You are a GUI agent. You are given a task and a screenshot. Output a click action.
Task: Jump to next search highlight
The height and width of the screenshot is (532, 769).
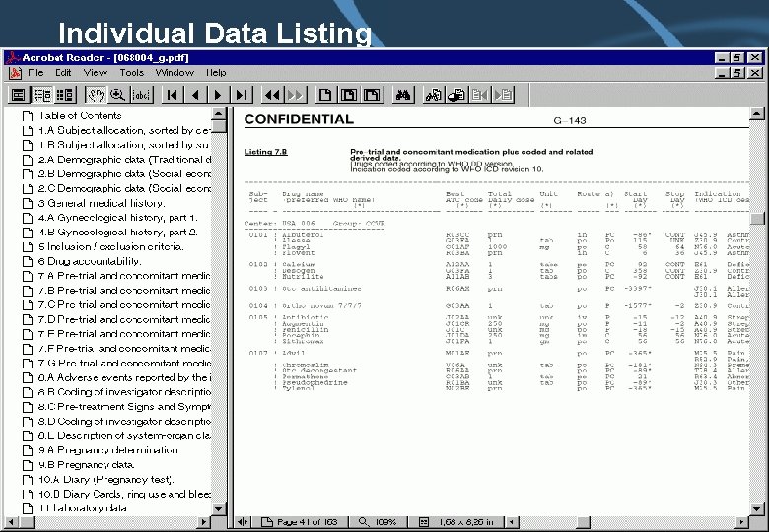coord(503,95)
